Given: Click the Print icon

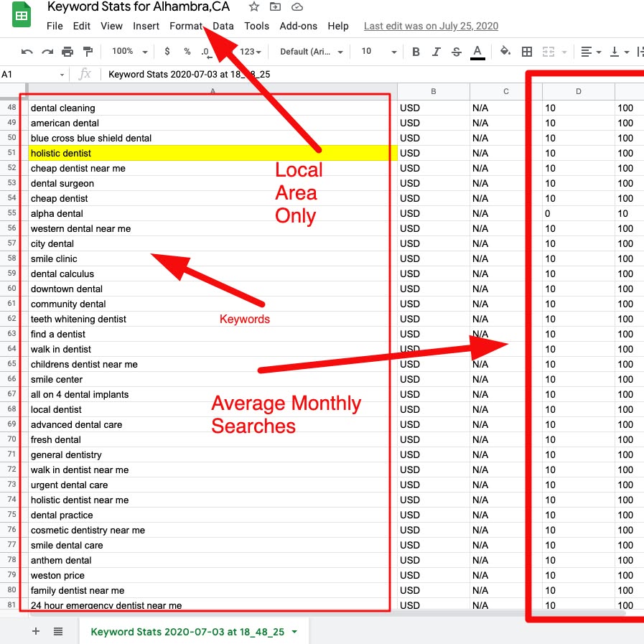Looking at the screenshot, I should click(67, 52).
